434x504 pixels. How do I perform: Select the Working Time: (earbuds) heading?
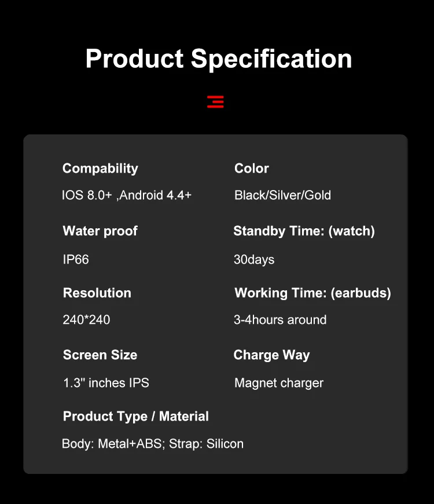point(312,293)
